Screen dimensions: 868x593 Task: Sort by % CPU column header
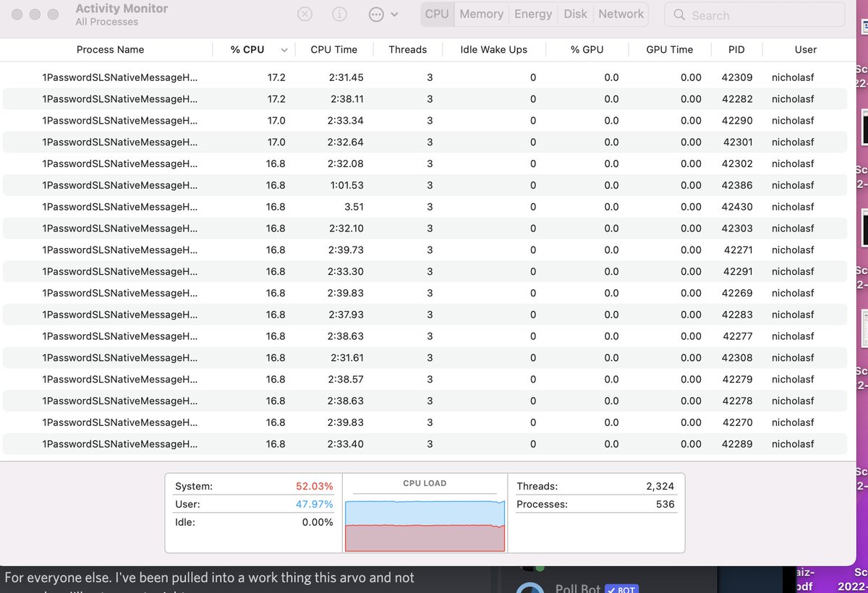[247, 50]
